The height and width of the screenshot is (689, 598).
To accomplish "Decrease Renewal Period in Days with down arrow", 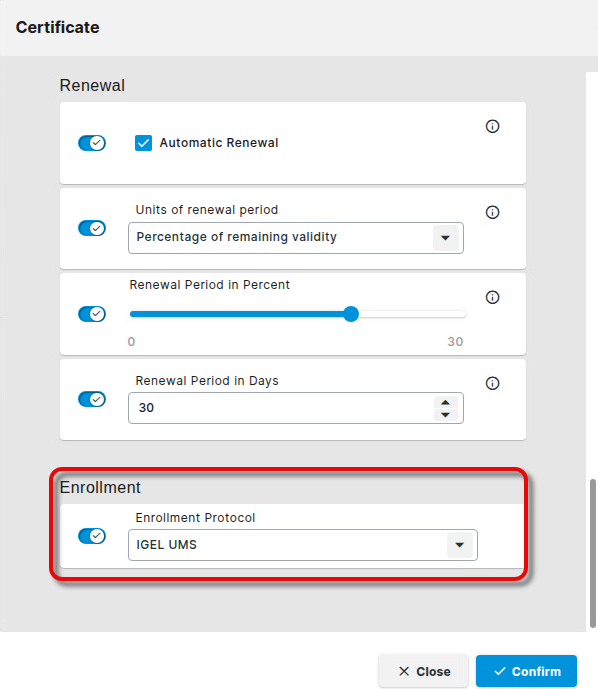I will 446,415.
